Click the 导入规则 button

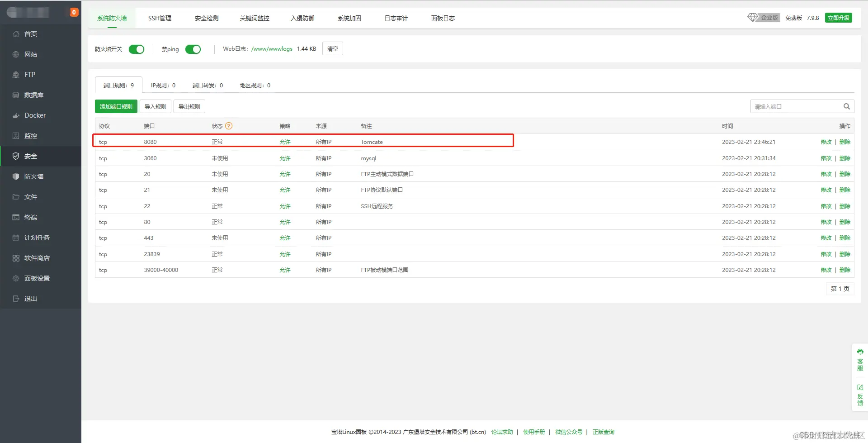tap(156, 106)
